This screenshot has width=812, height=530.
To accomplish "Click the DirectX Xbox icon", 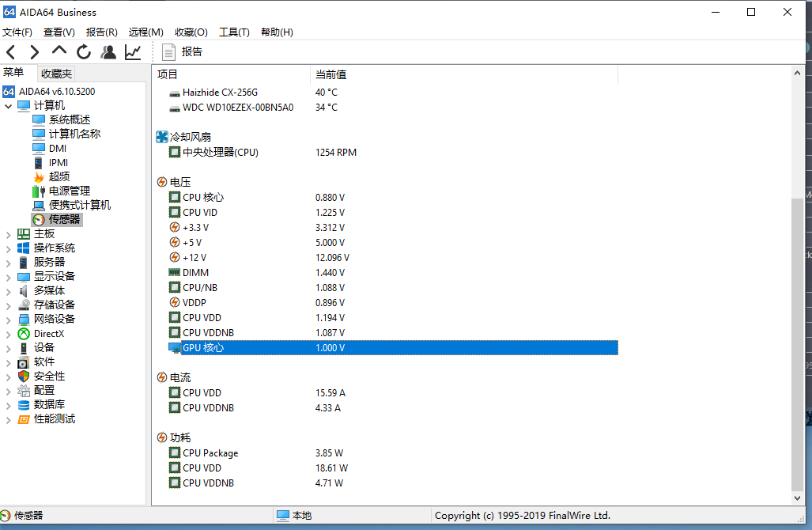I will pos(23,334).
